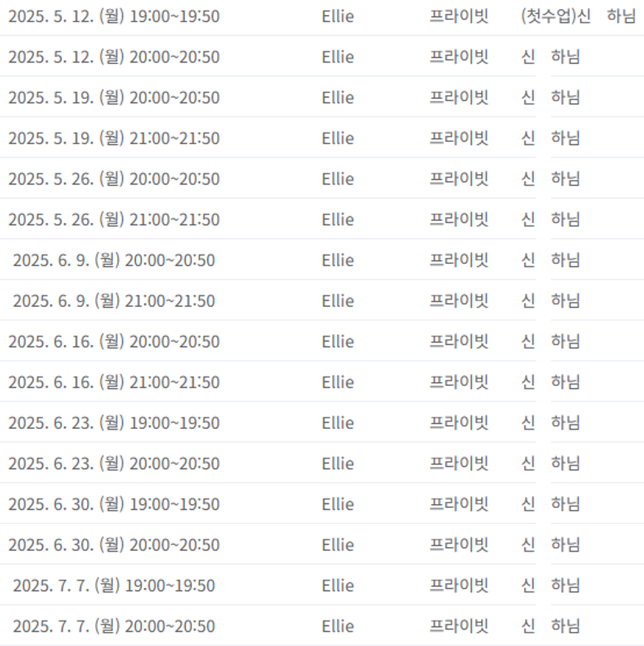Select the June 16 20:00~20:50 date entry
This screenshot has width=644, height=646.
click(114, 342)
